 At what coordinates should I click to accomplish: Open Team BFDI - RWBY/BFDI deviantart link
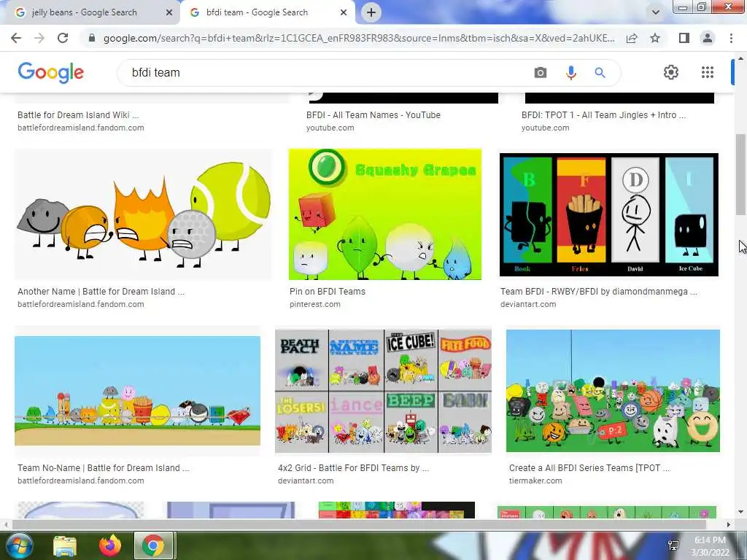point(599,292)
